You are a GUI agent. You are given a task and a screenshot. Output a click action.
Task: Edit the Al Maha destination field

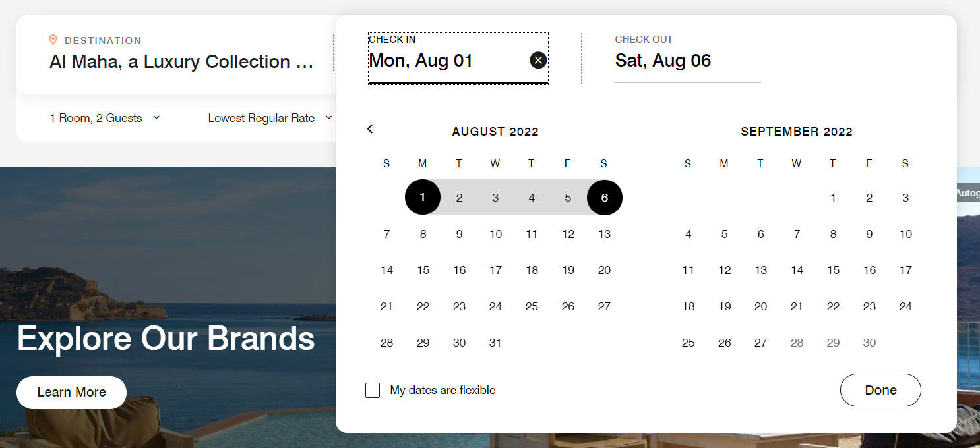pyautogui.click(x=181, y=62)
